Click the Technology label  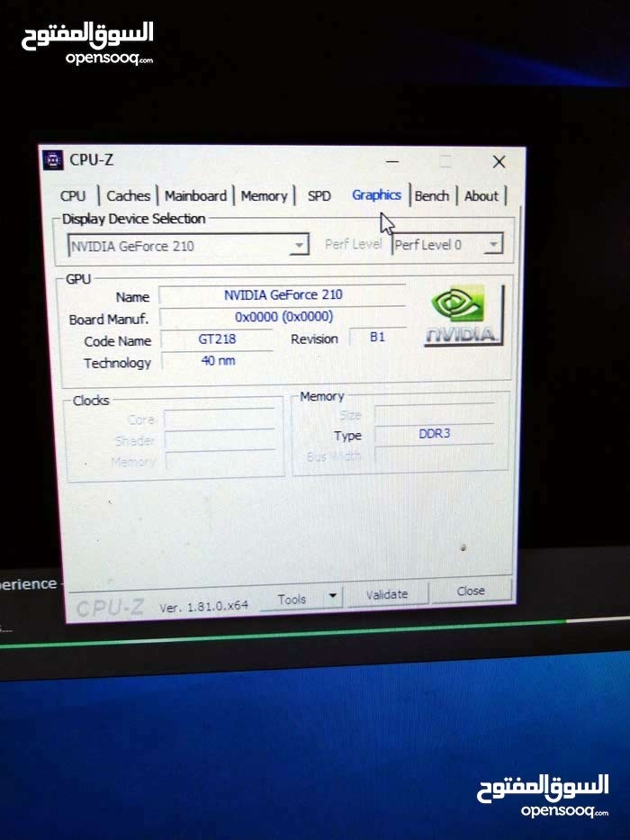[x=117, y=363]
